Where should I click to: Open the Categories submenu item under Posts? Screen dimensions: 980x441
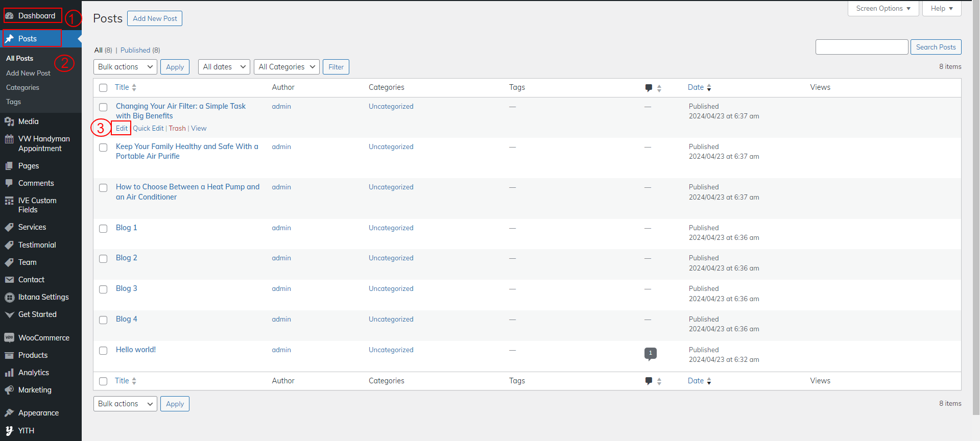coord(22,88)
